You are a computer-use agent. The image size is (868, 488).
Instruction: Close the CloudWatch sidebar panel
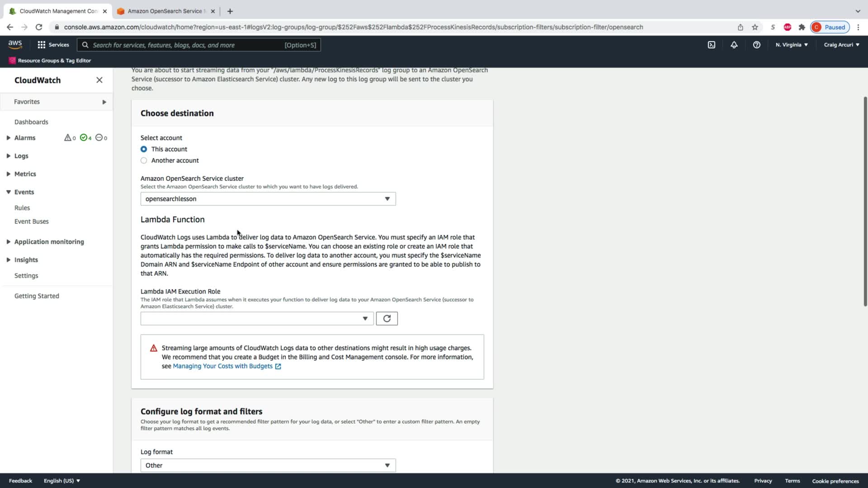coord(99,80)
